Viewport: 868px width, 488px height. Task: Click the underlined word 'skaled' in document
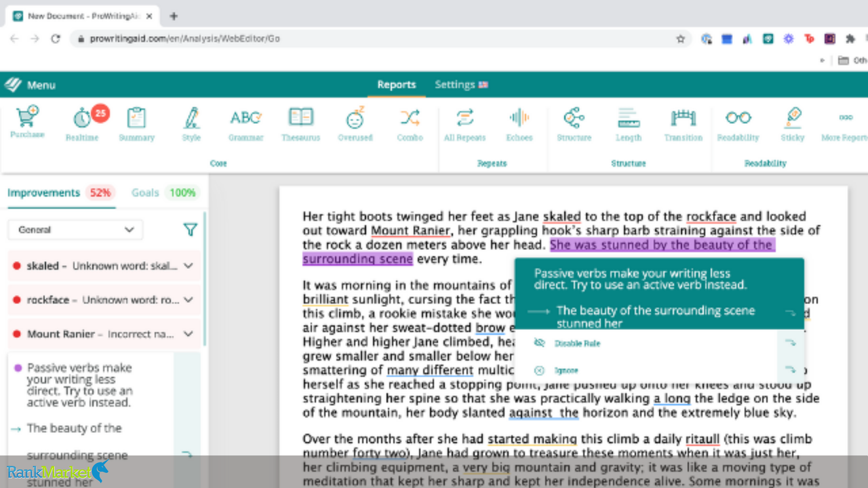click(x=561, y=217)
